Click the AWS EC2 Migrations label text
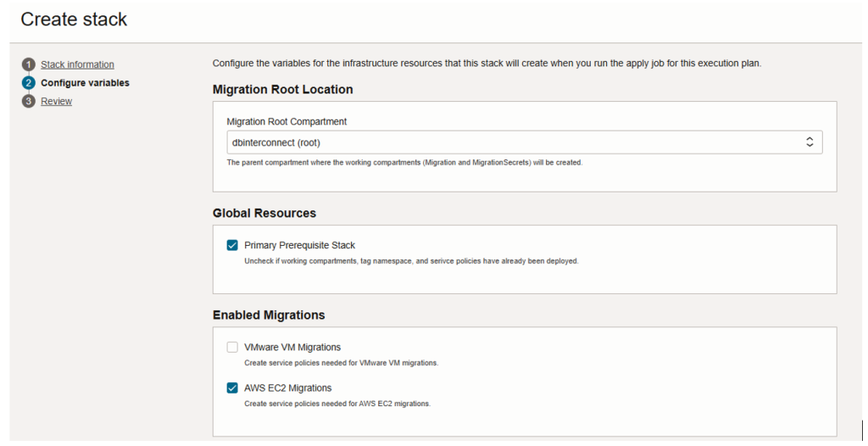Image resolution: width=868 pixels, height=446 pixels. pos(287,388)
